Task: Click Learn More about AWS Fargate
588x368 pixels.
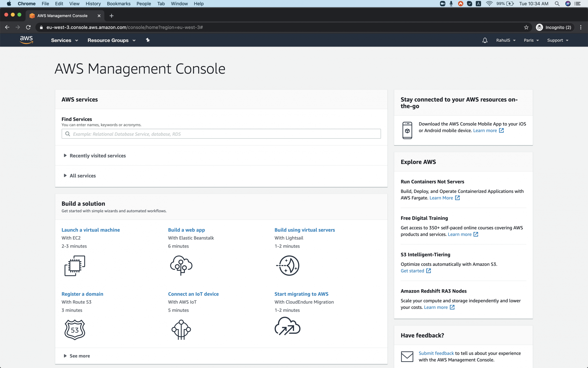Action: (442, 198)
